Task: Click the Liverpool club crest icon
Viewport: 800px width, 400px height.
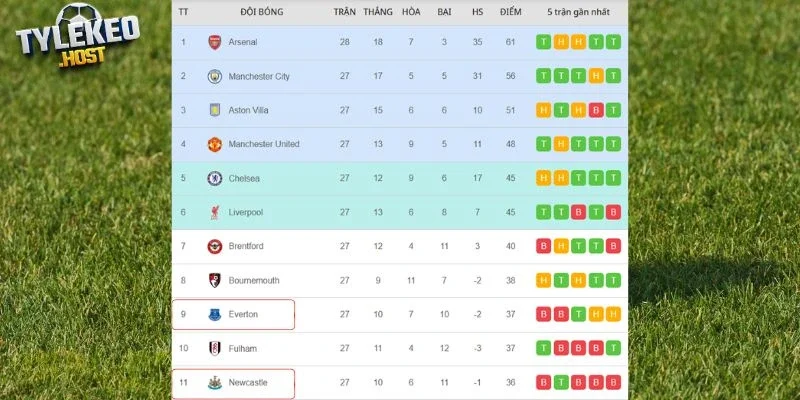Action: [214, 212]
